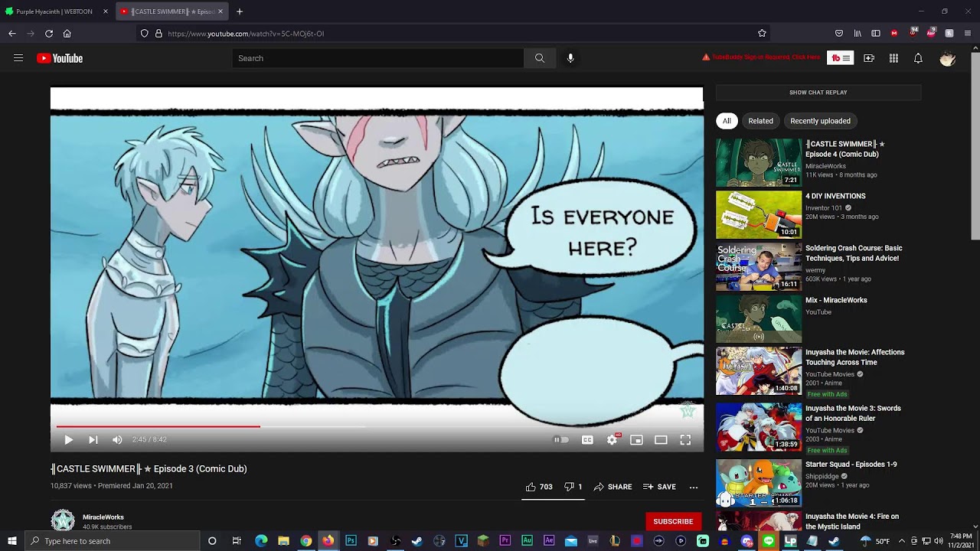Play the video

[68, 440]
